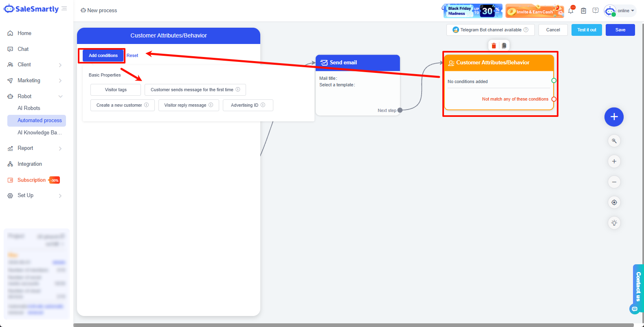
Task: Open the Invite & Earn Cash banner
Action: (535, 11)
